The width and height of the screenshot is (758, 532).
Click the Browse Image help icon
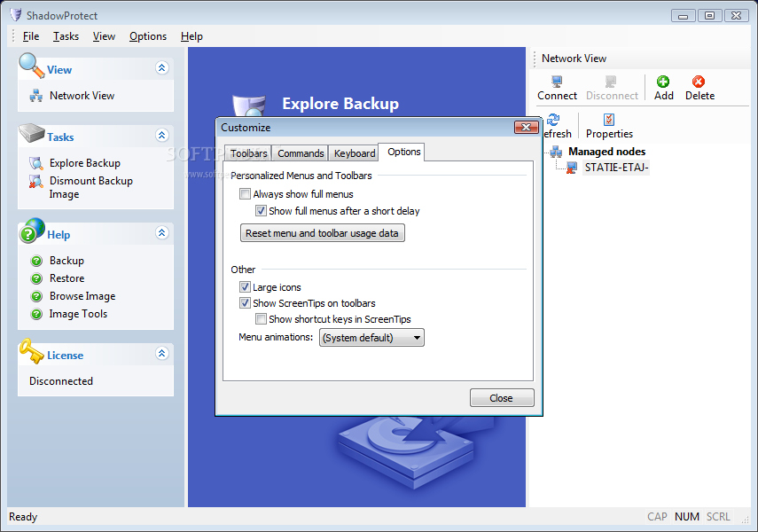click(36, 296)
